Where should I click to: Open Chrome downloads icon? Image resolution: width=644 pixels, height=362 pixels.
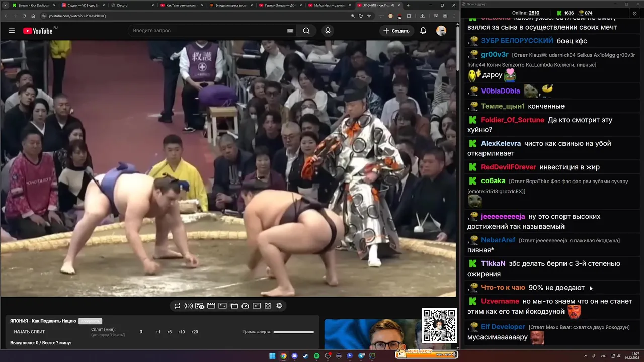tap(422, 16)
